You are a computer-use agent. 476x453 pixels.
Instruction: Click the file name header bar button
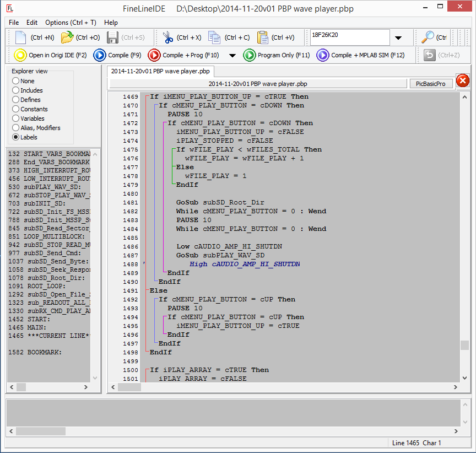tap(258, 84)
